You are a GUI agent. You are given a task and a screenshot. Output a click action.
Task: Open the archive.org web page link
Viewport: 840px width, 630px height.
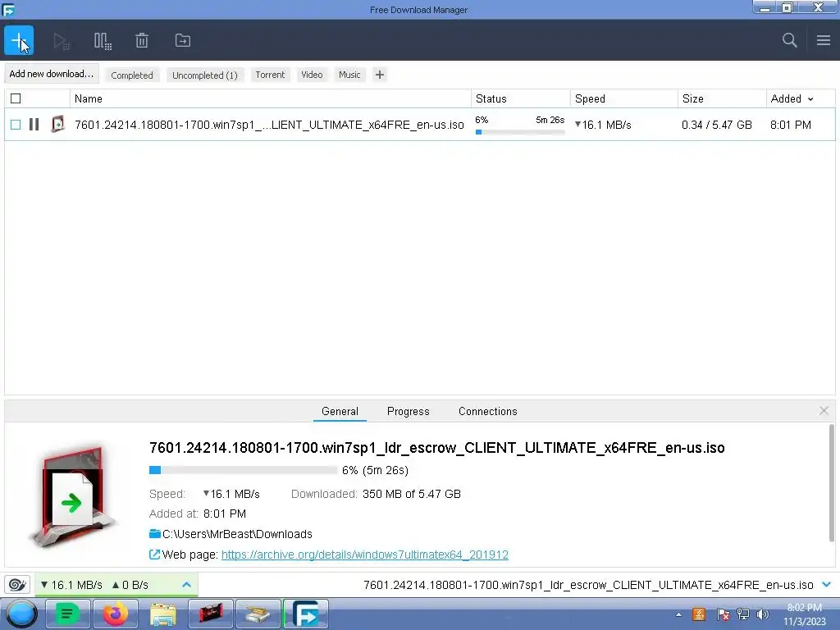365,555
